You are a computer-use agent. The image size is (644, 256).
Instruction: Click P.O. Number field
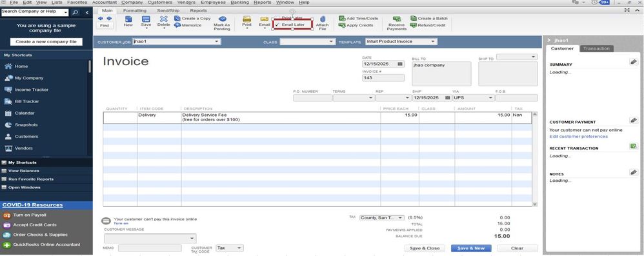click(312, 98)
